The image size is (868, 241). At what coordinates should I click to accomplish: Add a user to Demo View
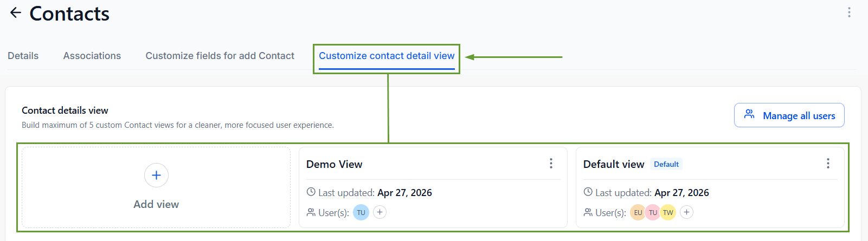[x=380, y=212]
